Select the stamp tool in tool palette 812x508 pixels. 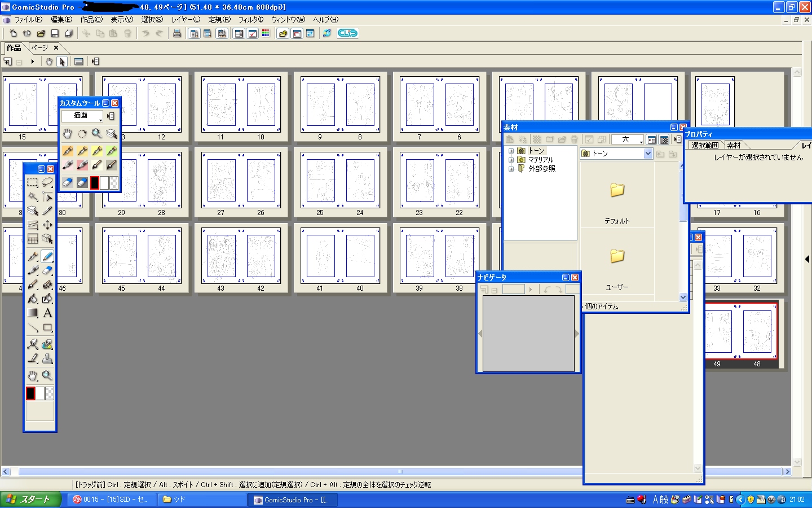pyautogui.click(x=47, y=358)
